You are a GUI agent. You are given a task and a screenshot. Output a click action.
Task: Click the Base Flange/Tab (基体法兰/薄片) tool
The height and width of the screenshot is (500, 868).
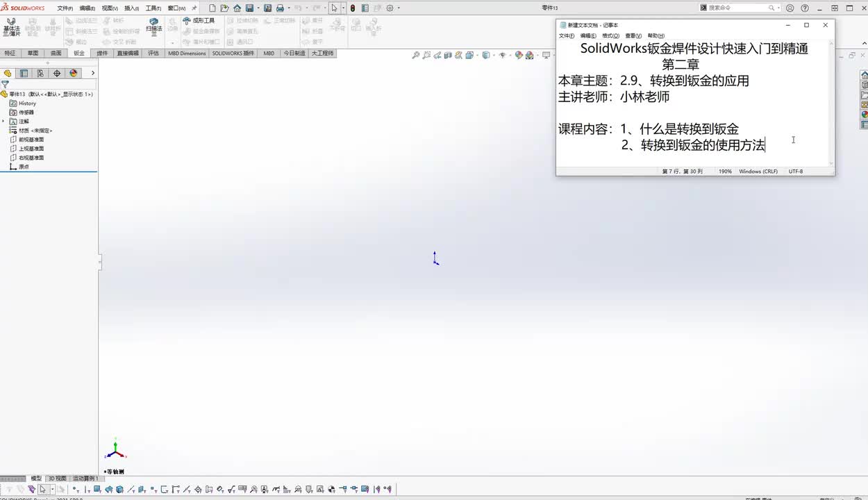click(12, 28)
